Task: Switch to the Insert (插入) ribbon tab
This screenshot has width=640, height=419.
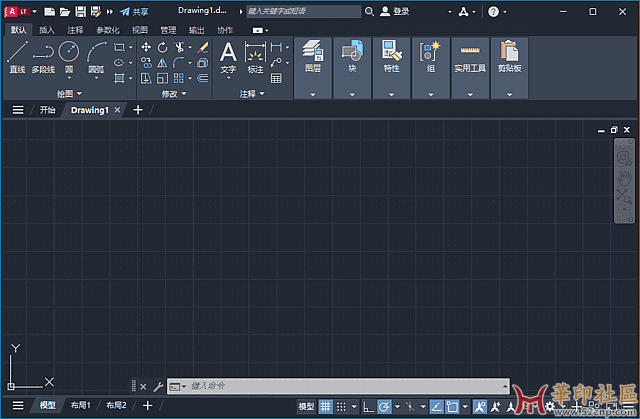Action: coord(47,30)
